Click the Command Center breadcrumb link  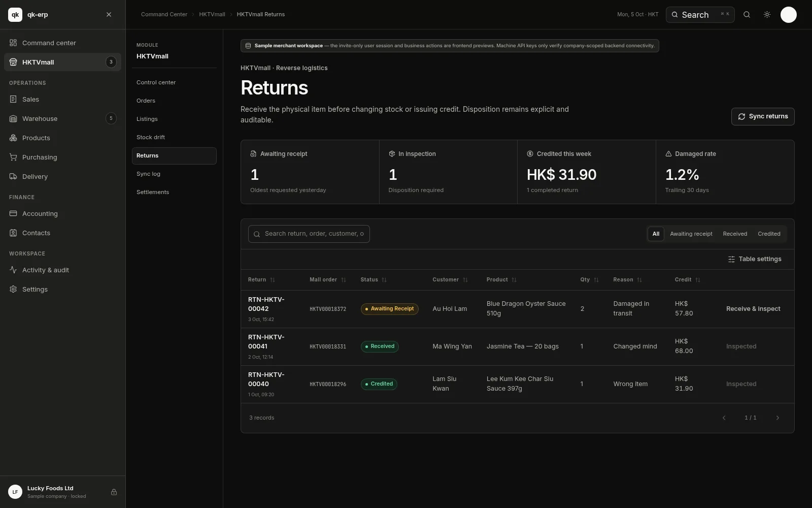[x=164, y=15]
